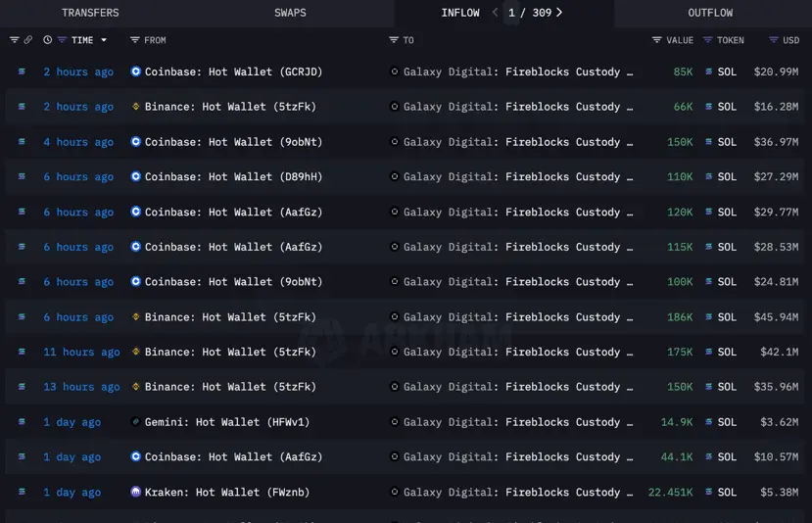Open the FROM column filter icon

pyautogui.click(x=134, y=40)
